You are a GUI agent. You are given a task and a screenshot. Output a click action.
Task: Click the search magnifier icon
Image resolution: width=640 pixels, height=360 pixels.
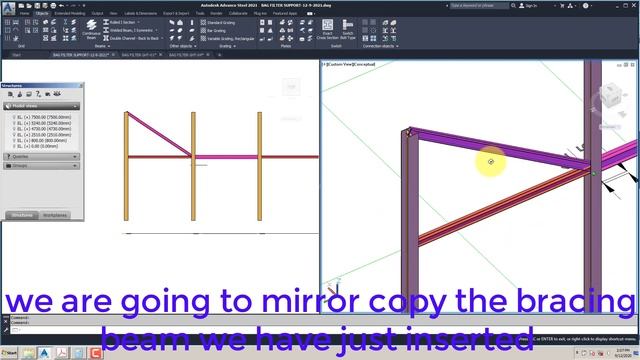(x=513, y=6)
